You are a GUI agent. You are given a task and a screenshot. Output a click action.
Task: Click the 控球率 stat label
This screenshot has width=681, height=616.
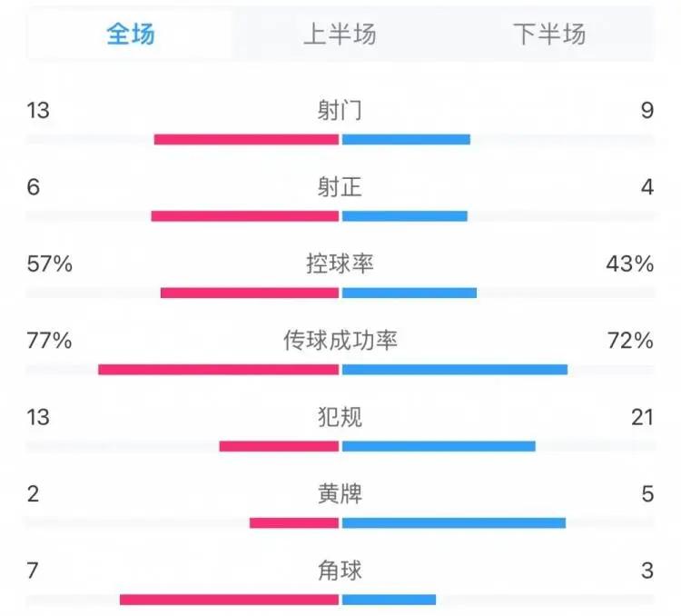pos(340,263)
